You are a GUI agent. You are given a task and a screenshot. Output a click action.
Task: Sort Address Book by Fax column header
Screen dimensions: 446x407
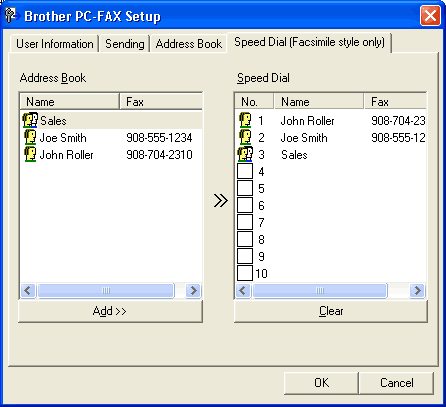coord(161,101)
